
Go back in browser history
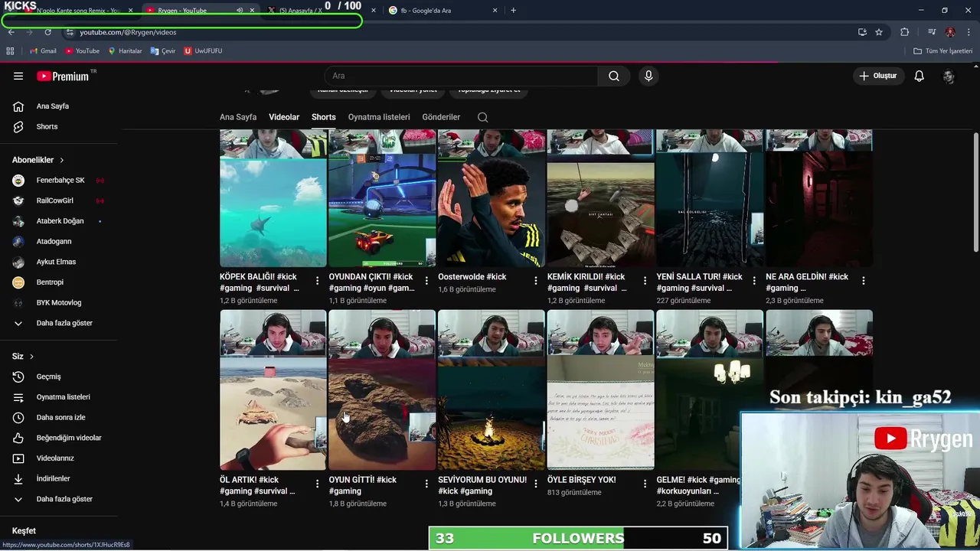click(11, 32)
